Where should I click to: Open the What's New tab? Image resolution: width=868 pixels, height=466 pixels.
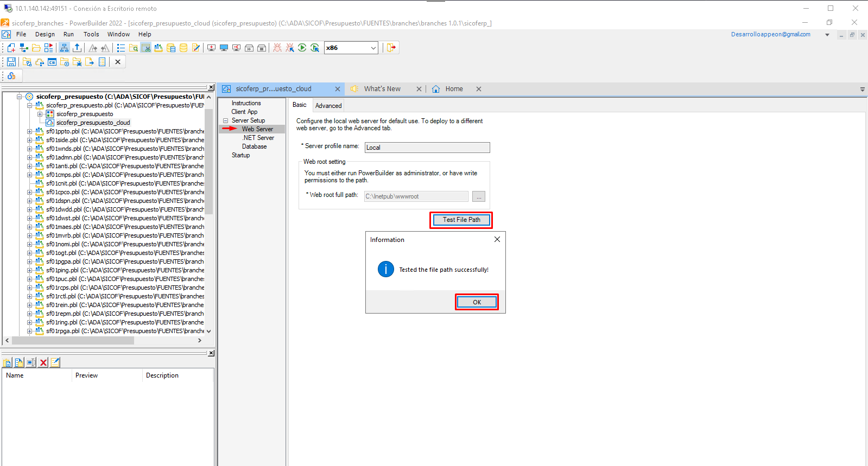382,89
